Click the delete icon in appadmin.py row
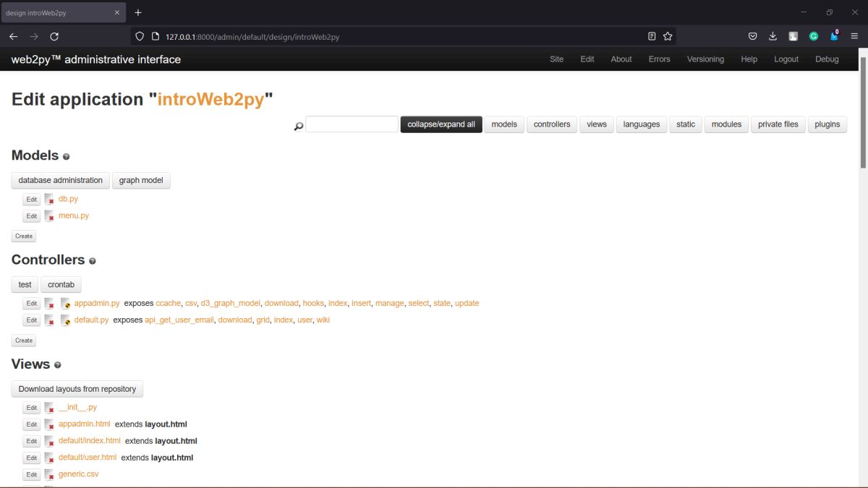Image resolution: width=868 pixels, height=488 pixels. tap(49, 304)
